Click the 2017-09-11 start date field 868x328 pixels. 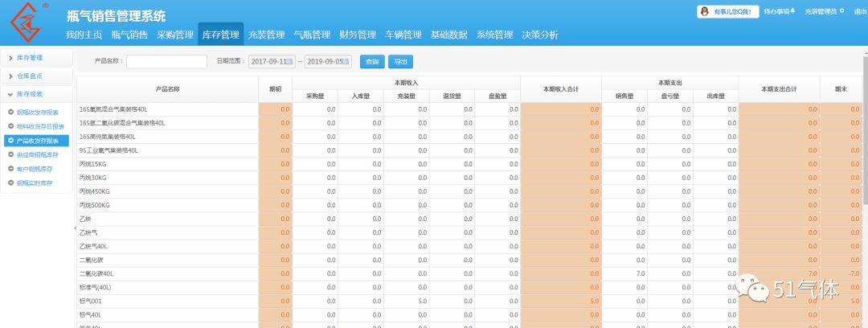click(x=272, y=62)
